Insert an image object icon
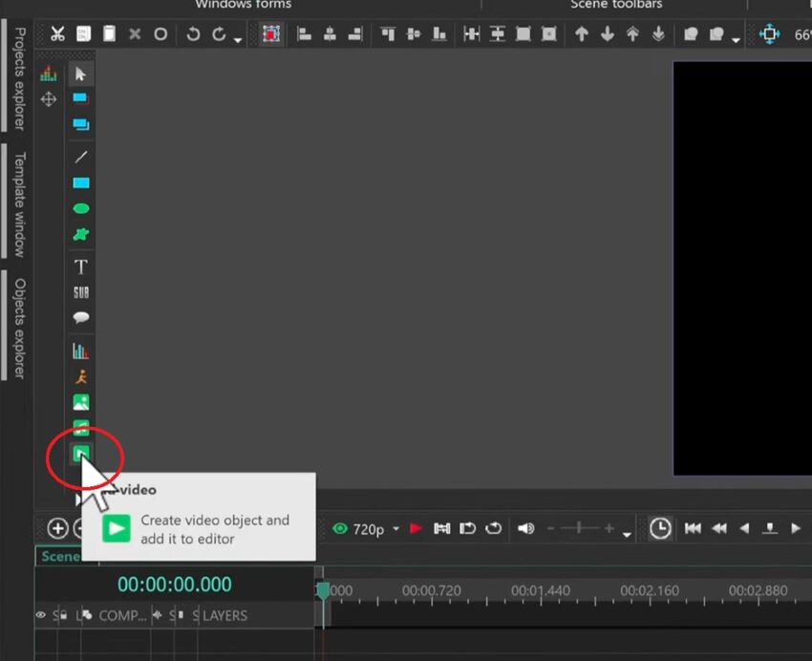 click(81, 402)
